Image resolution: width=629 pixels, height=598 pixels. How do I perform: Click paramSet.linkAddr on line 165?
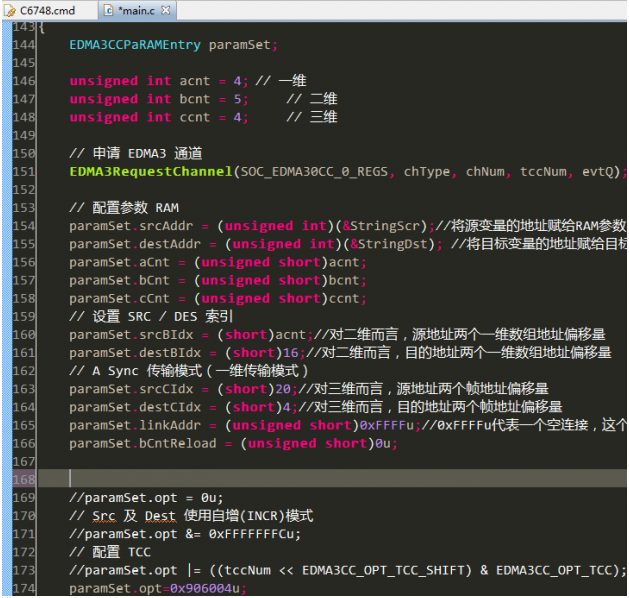tap(135, 425)
